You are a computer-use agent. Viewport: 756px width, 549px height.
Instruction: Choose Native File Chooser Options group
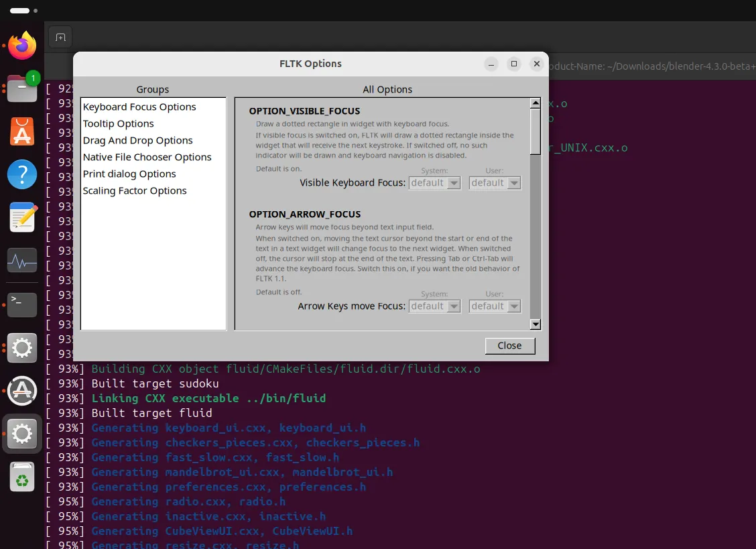pos(147,158)
